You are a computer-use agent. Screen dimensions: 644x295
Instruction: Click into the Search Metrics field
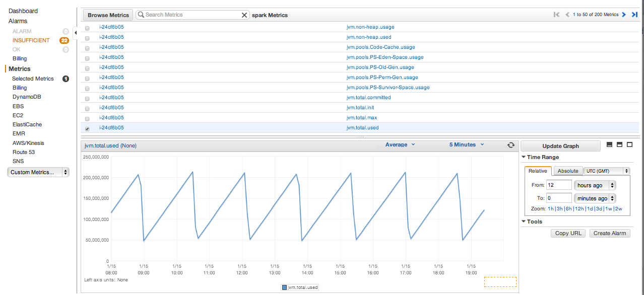192,15
